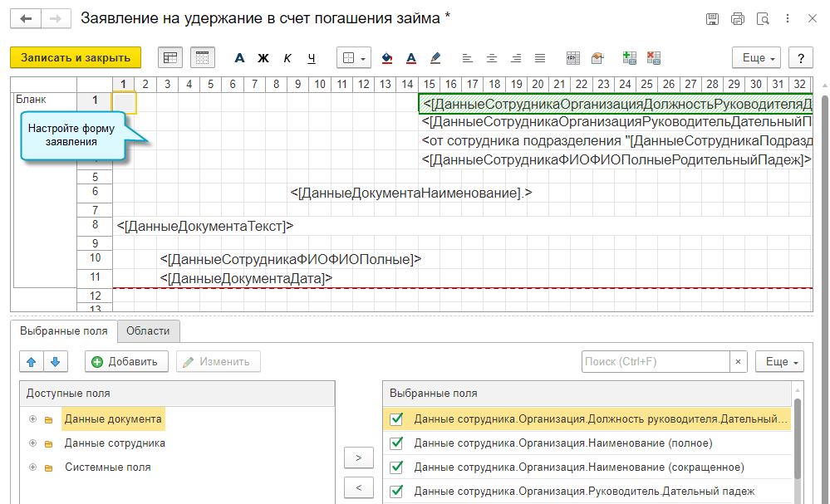The image size is (830, 504).
Task: Expand Системные поля tree node
Action: [x=32, y=467]
